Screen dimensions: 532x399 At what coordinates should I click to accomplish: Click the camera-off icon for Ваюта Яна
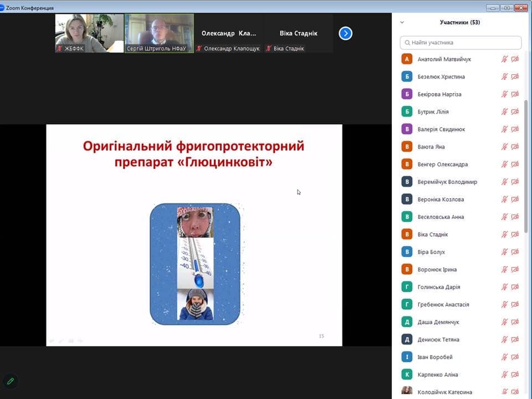(x=515, y=146)
